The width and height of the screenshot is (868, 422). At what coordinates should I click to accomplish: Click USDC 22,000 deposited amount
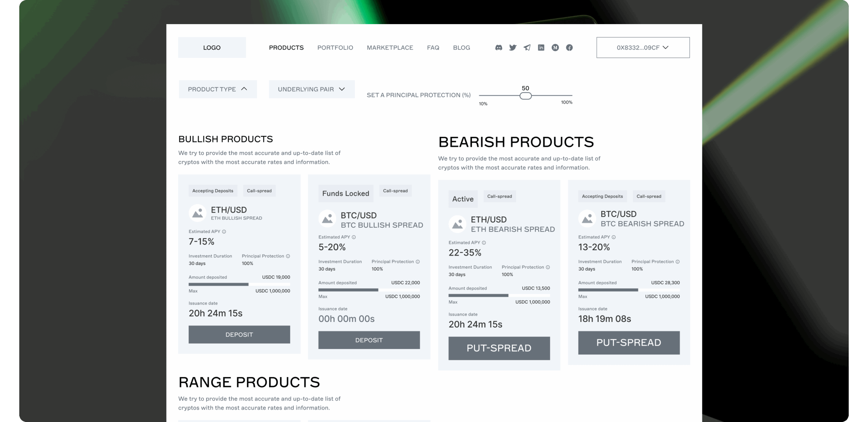(406, 283)
